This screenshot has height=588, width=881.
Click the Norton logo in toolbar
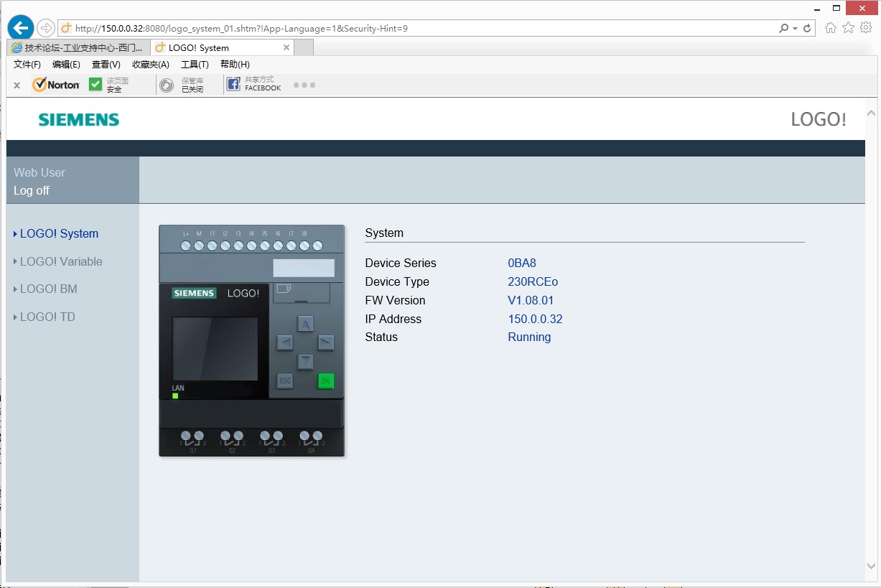click(56, 85)
